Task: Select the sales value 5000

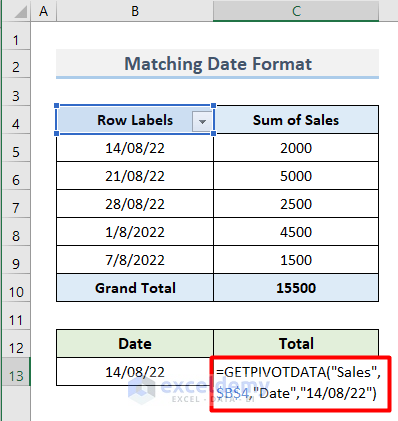Action: [x=296, y=176]
